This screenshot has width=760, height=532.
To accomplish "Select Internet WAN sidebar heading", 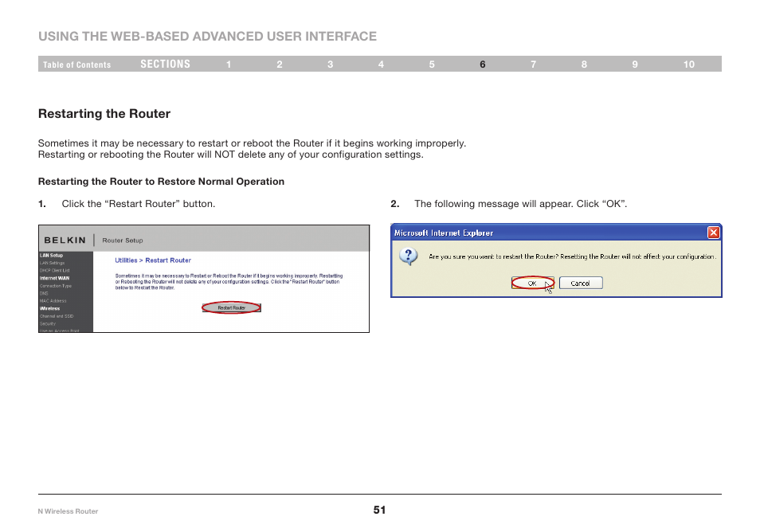I will click(54, 278).
